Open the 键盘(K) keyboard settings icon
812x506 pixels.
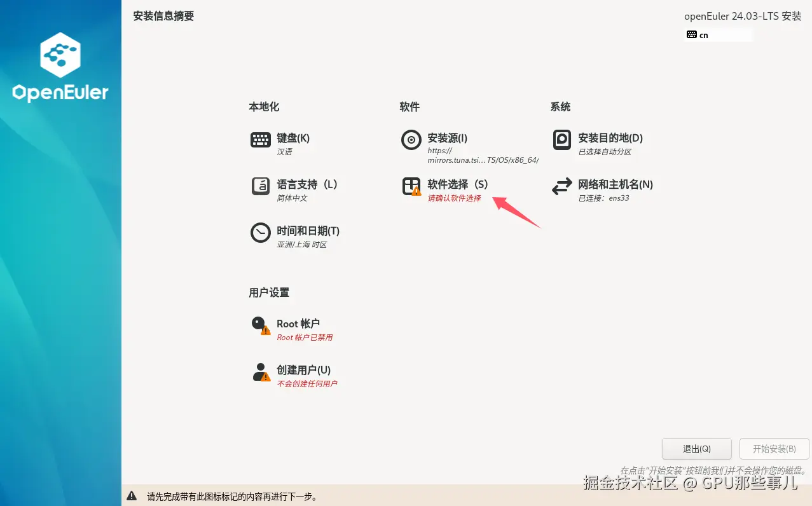click(260, 139)
